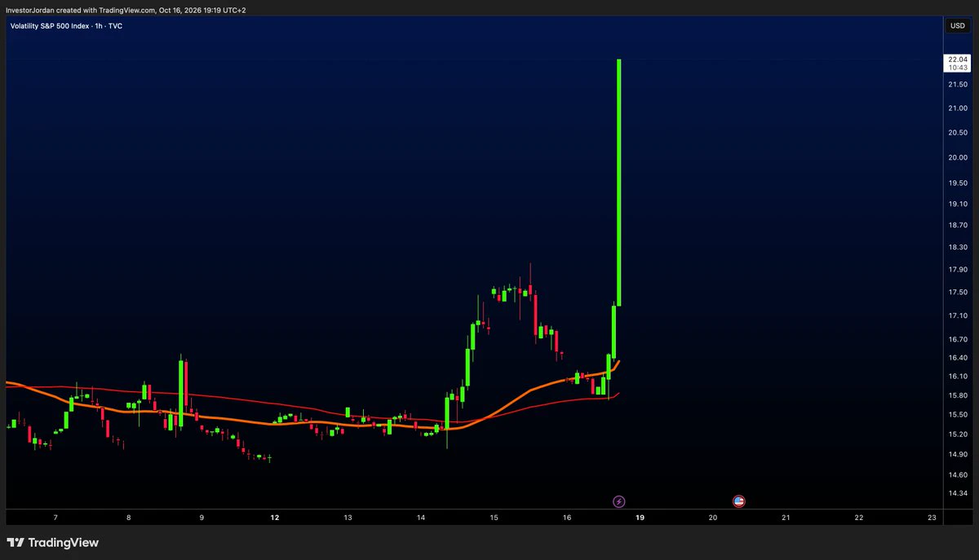The width and height of the screenshot is (979, 560).
Task: Click date label "9" on the time axis
Action: coord(202,518)
